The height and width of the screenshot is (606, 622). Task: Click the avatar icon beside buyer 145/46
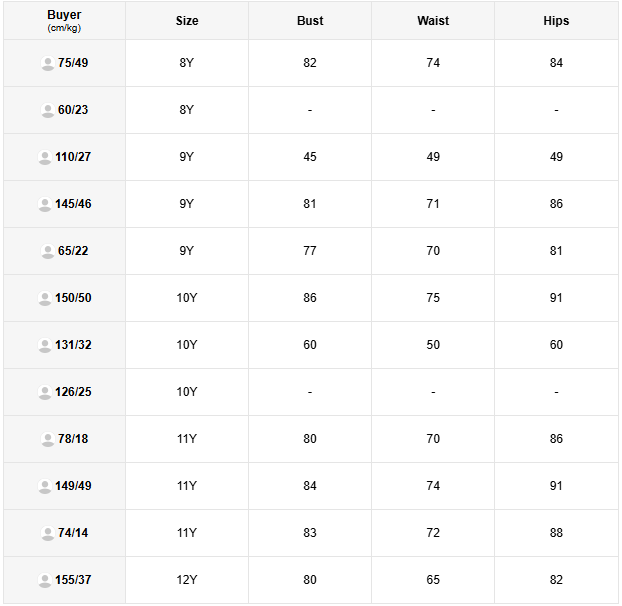point(44,205)
